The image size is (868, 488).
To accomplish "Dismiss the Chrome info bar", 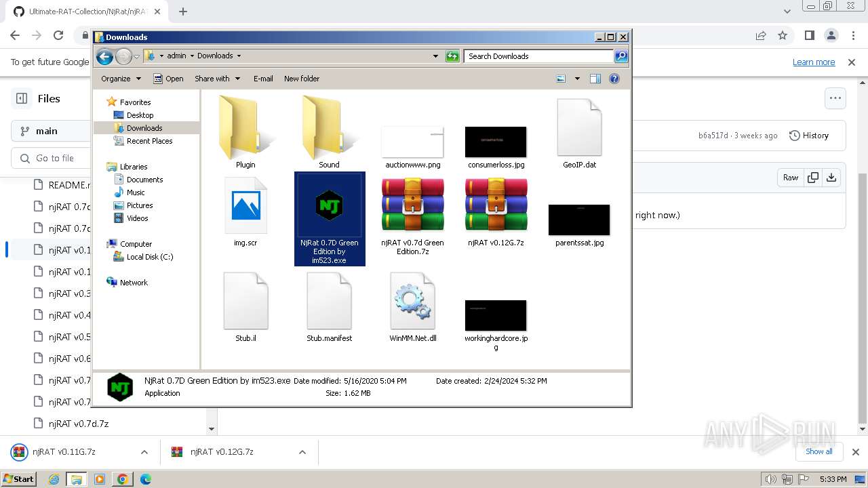I will 852,62.
